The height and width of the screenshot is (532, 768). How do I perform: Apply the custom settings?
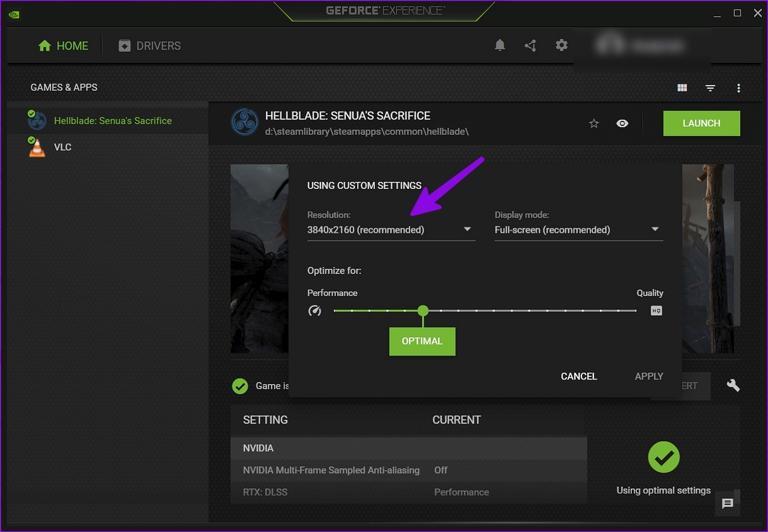coord(649,376)
